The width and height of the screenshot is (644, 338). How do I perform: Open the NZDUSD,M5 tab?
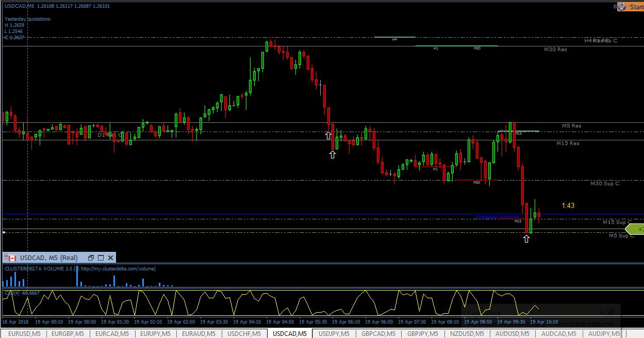[468, 334]
